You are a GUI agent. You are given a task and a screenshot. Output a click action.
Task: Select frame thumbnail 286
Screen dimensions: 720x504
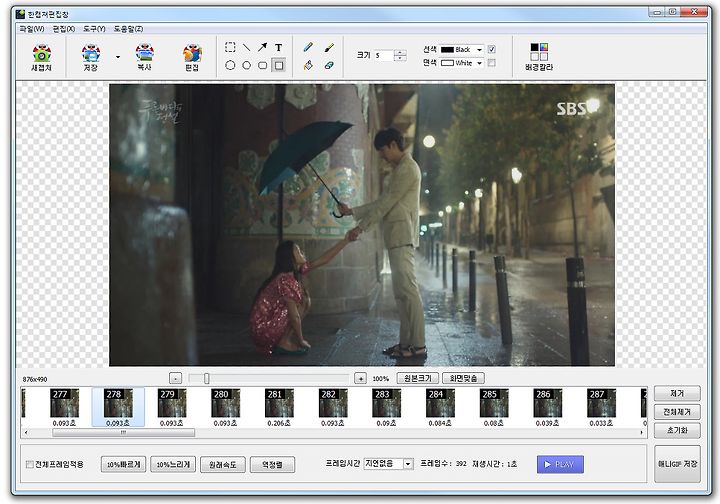[x=548, y=403]
